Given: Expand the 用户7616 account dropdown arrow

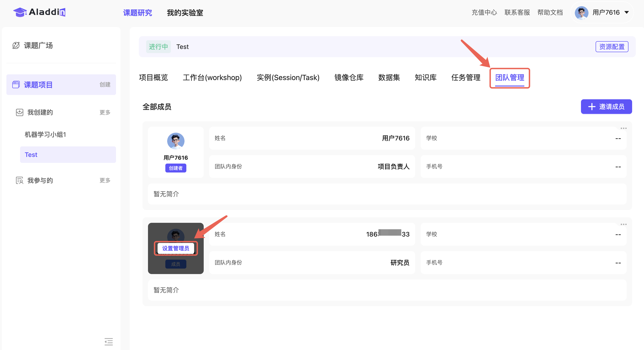Looking at the screenshot, I should 626,13.
